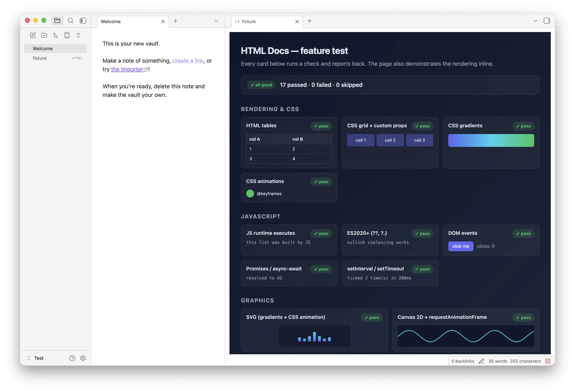Open the help question-mark icon

point(72,358)
